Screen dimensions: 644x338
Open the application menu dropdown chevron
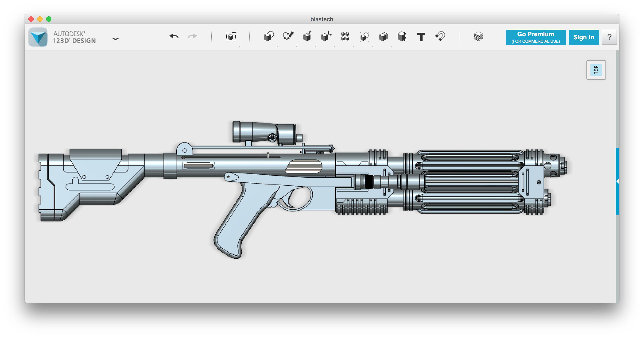coord(116,39)
